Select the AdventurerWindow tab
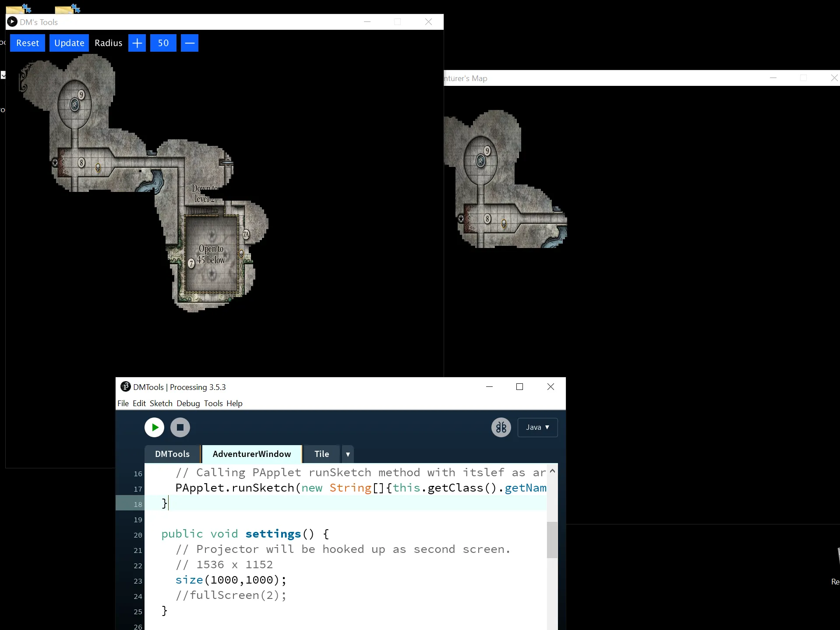Image resolution: width=840 pixels, height=630 pixels. 252,454
